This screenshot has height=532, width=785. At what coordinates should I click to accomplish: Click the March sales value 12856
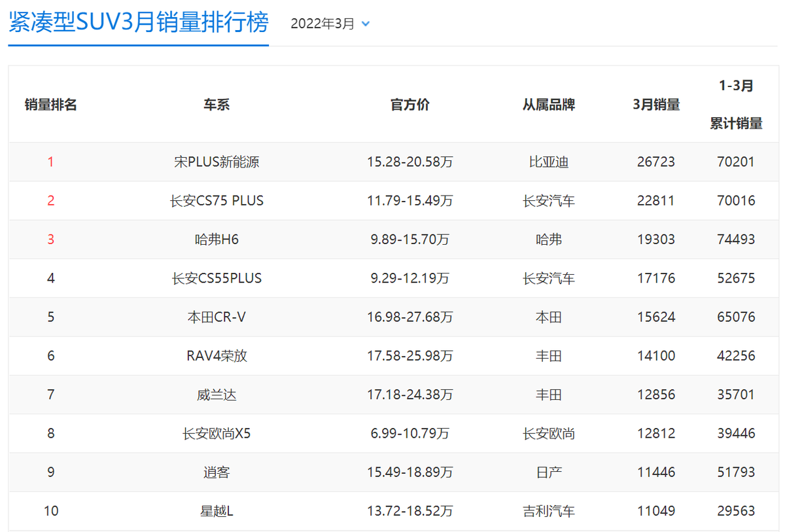(x=656, y=395)
